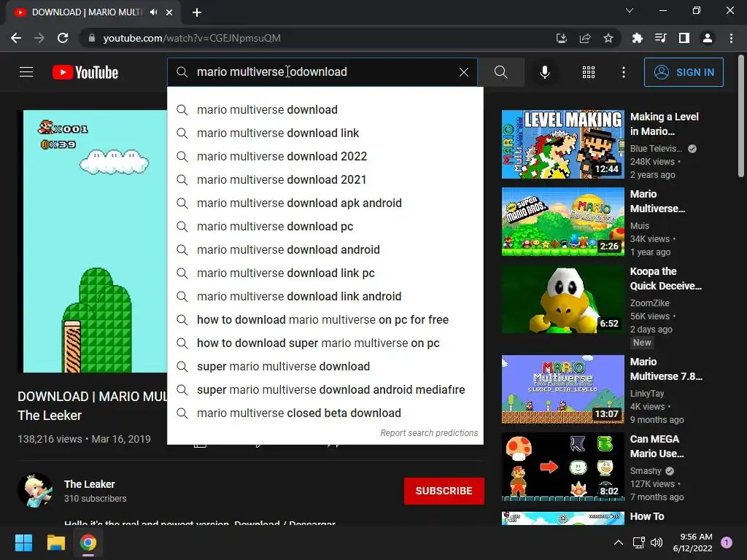This screenshot has height=560, width=747.
Task: Open the Windows Start menu
Action: pos(23,542)
